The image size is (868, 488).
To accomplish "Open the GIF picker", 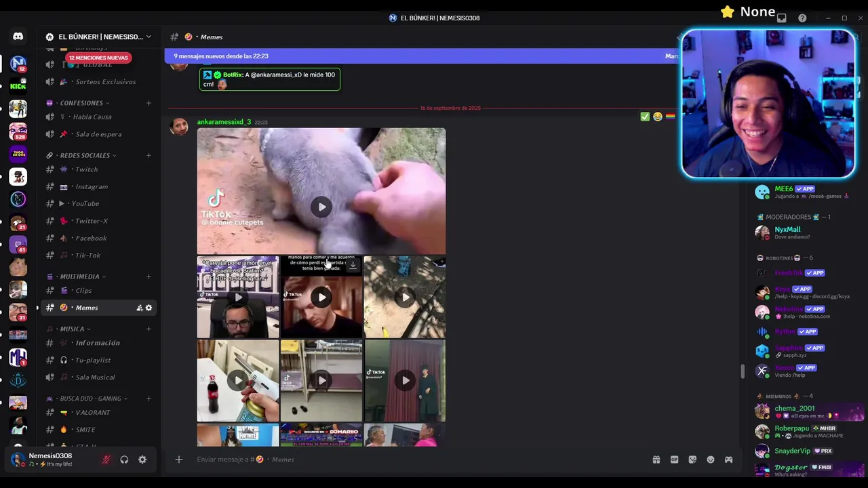I will (x=674, y=460).
